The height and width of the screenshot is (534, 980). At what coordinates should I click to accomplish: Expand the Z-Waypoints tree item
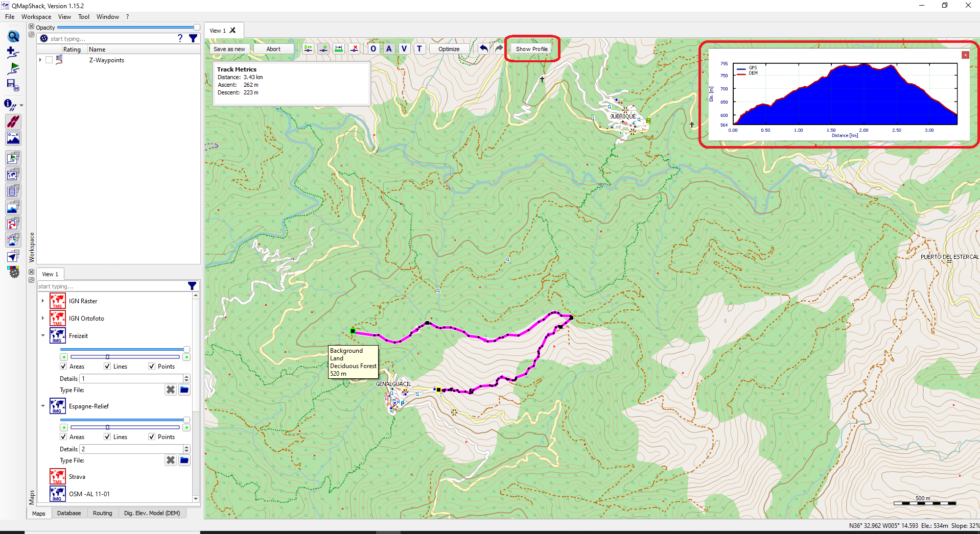point(40,60)
